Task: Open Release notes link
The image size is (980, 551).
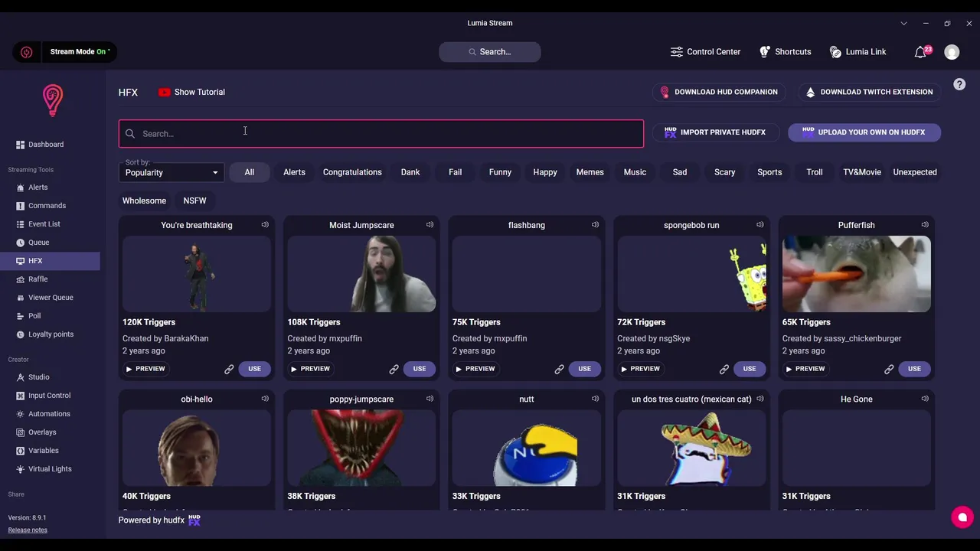Action: click(28, 530)
